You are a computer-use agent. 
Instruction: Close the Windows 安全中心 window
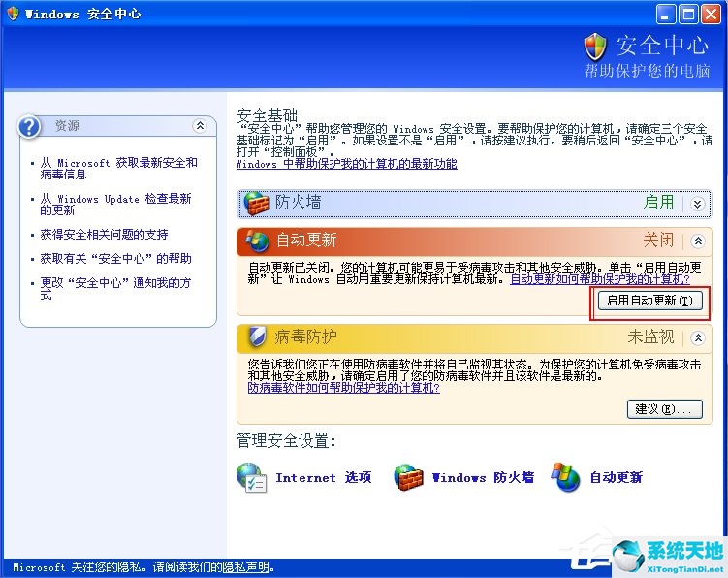pos(711,15)
